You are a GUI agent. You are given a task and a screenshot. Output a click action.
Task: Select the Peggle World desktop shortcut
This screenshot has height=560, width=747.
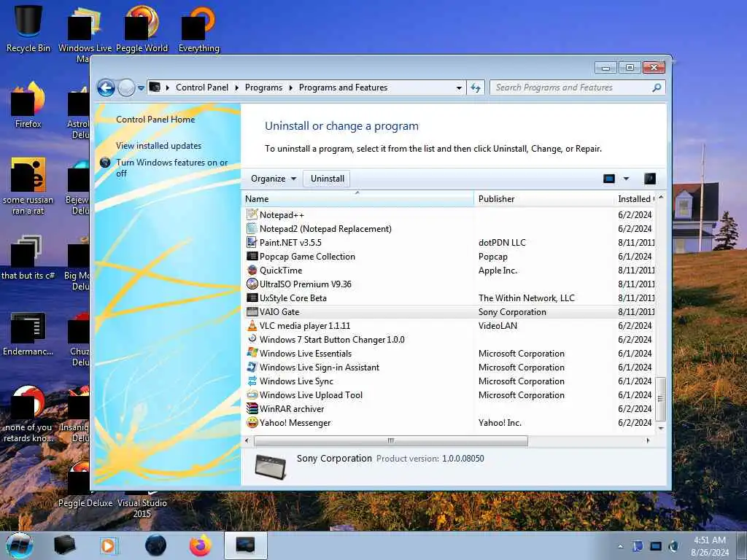tap(142, 28)
